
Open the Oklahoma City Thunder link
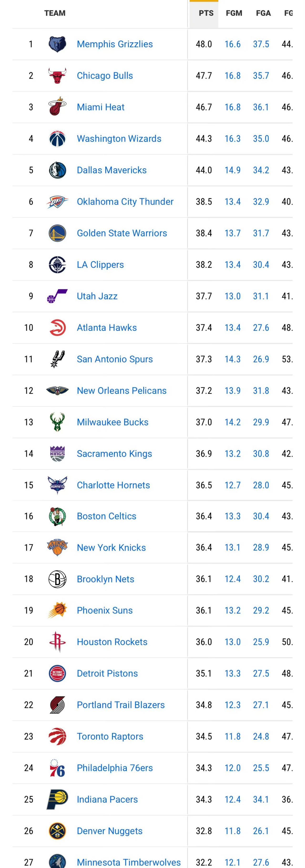(x=125, y=202)
